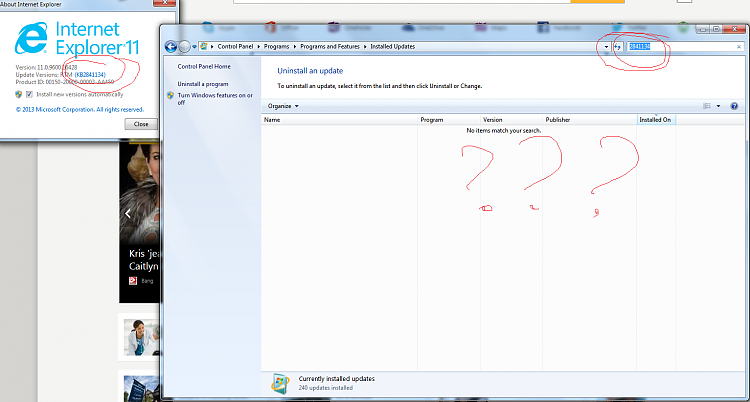Click the change view icon in toolbar
The height and width of the screenshot is (402, 750).
[707, 106]
